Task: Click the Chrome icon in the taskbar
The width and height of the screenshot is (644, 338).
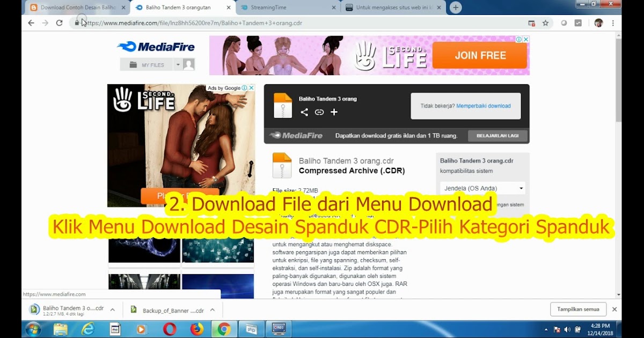Action: tap(224, 329)
